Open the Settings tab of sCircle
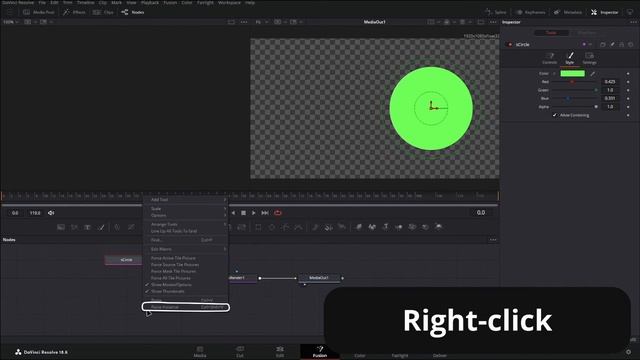Screen dimensions: 640x360 point(589,58)
